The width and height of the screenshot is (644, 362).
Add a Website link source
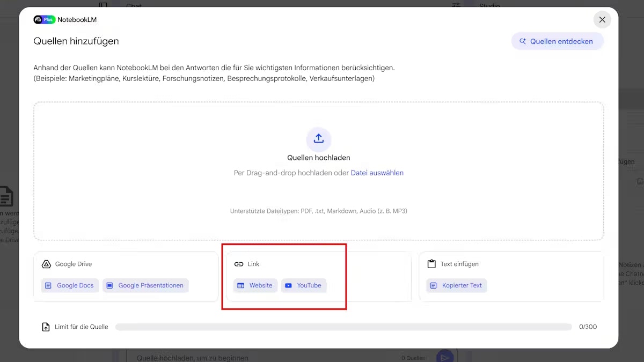pos(255,285)
